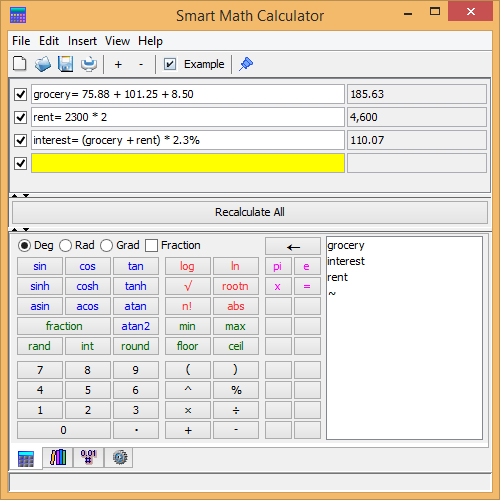Click the 0 key

(x=64, y=430)
